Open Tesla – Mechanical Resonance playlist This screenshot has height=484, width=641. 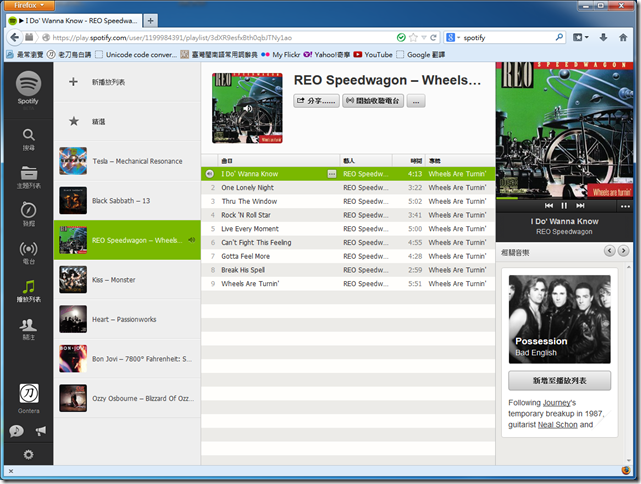pyautogui.click(x=127, y=161)
